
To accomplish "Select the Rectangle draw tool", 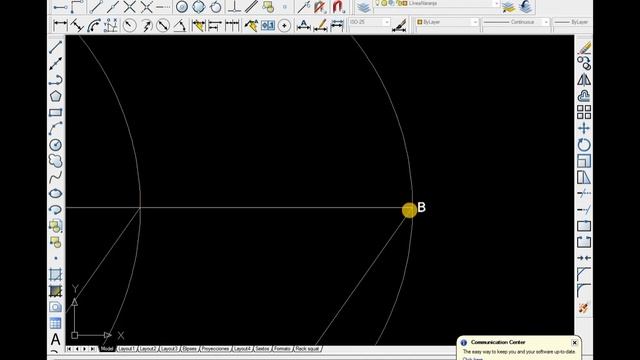I will pos(56,112).
